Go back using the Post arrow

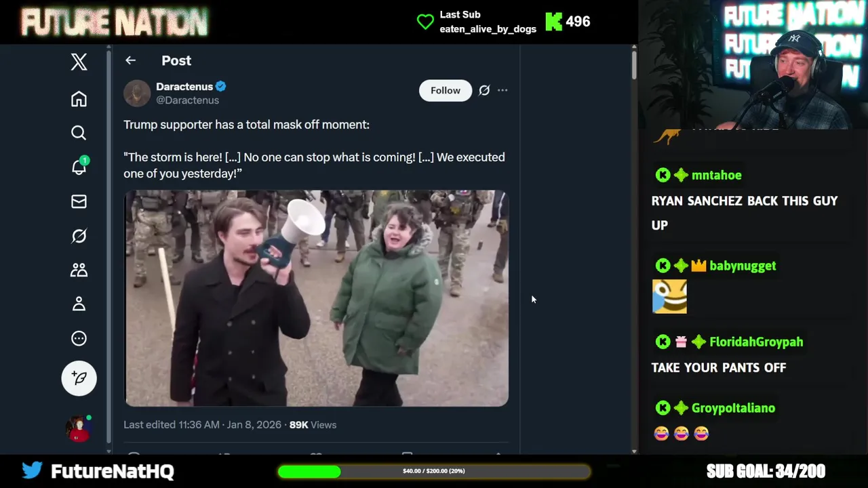click(x=130, y=60)
